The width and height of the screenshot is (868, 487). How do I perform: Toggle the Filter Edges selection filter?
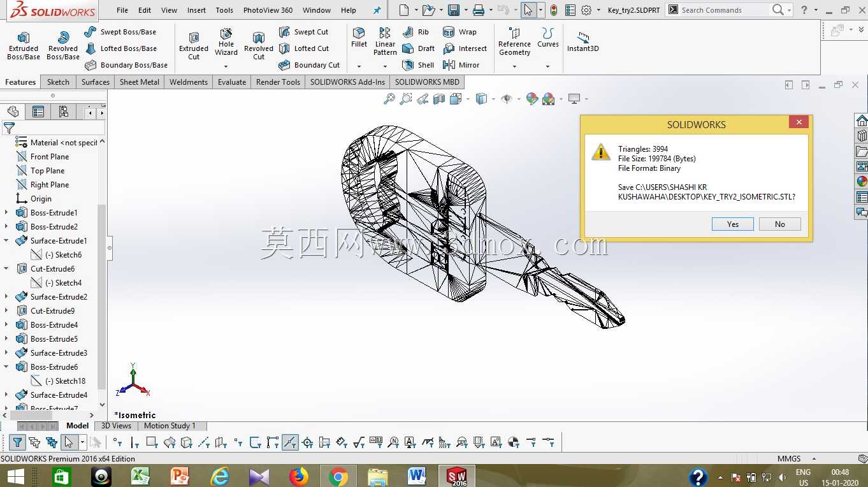(x=134, y=442)
